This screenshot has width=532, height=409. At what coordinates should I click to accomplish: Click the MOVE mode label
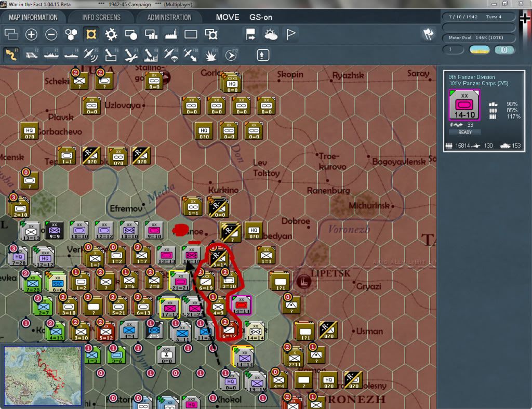click(228, 17)
